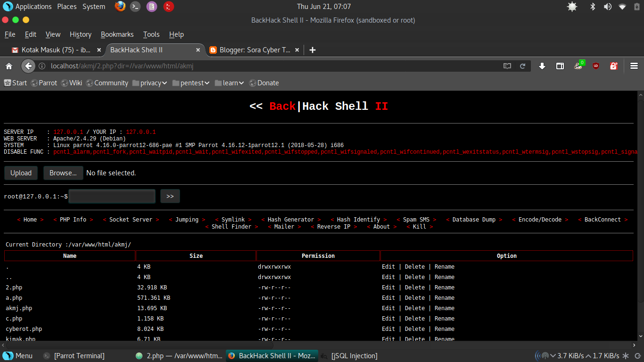Screen dimensions: 644x362
Task: Click Rename for the cyberot.php row
Action: pyautogui.click(x=445, y=329)
